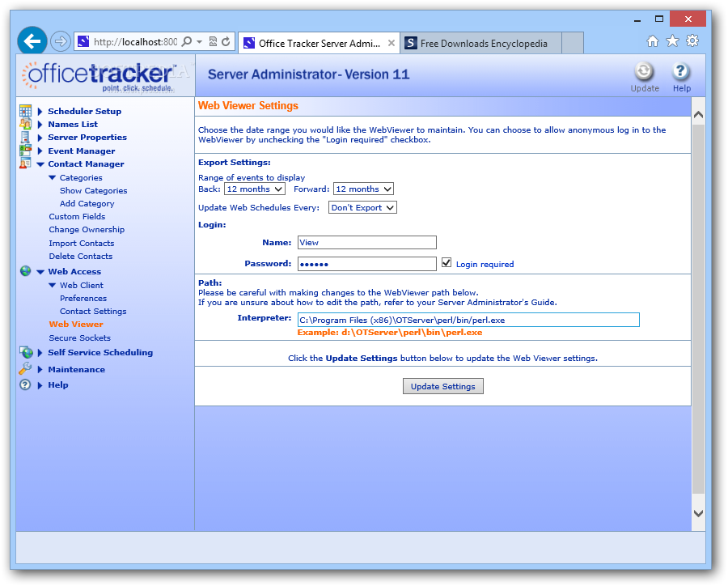The image size is (728, 586).
Task: Open the Help icon in header
Action: 680,71
